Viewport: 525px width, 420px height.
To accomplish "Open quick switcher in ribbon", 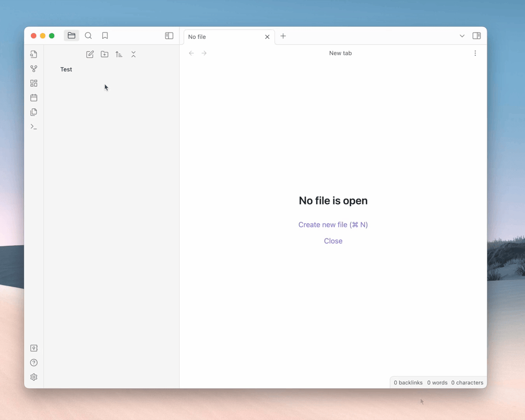I will (34, 54).
